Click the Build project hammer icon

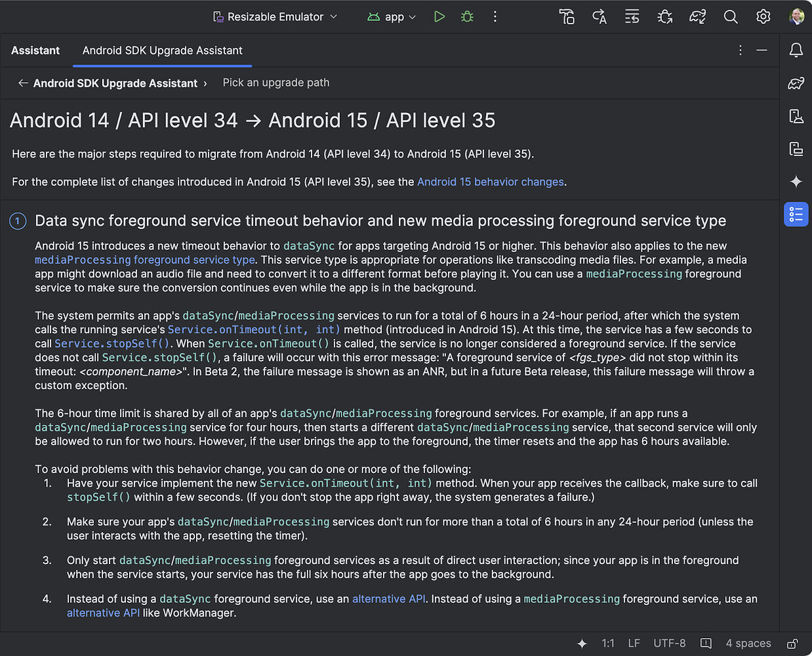pyautogui.click(x=567, y=16)
